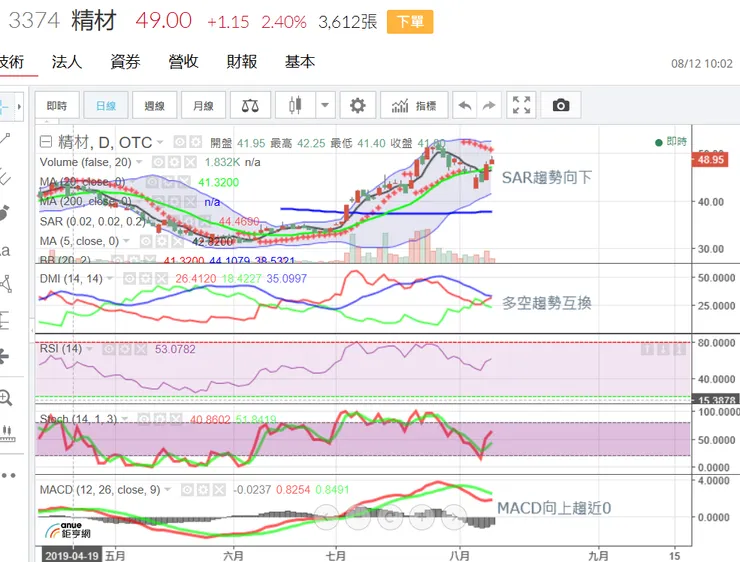The image size is (740, 562).
Task: Select the candle ruler measure tool
Action: pyautogui.click(x=7, y=433)
